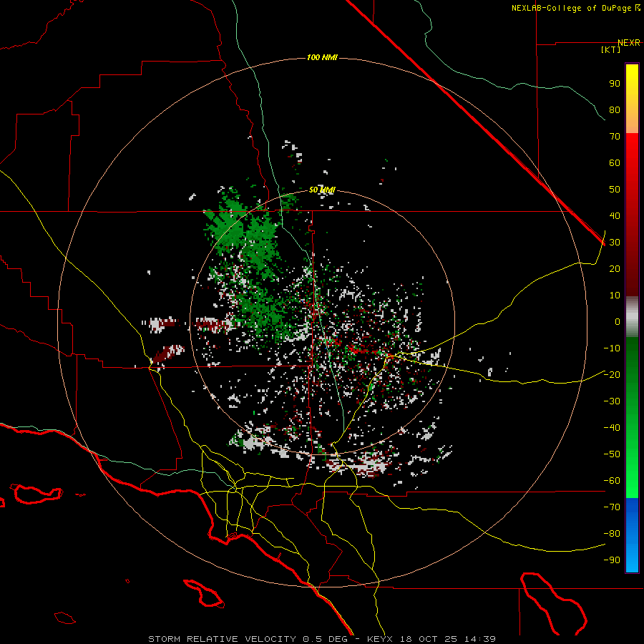
Task: Click the NEXR label above the color scale
Action: 629,43
